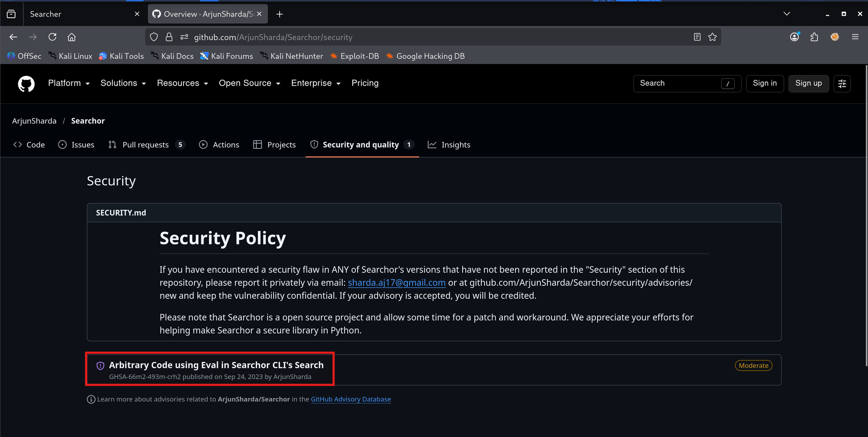Open Exploit-DB bookmark
868x437 pixels.
tap(355, 56)
